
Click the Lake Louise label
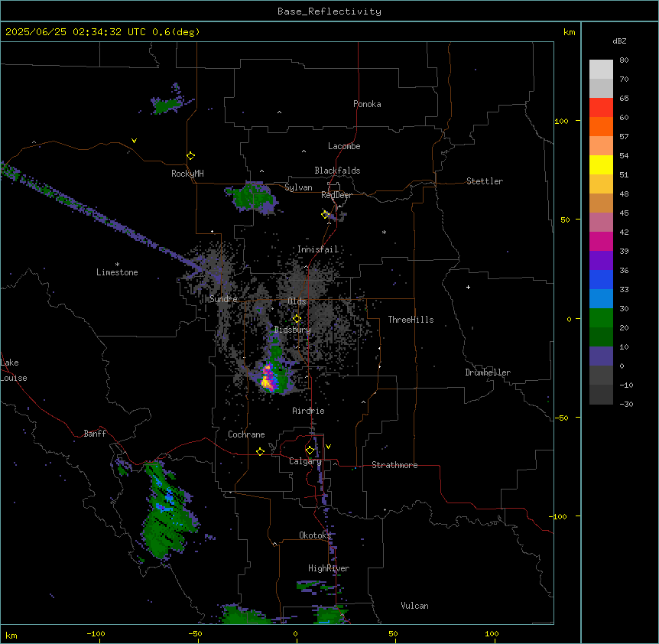point(14,370)
